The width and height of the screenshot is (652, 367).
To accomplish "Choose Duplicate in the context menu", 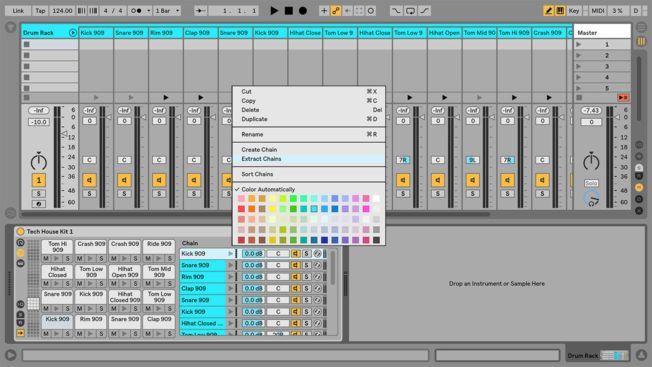I will [309, 119].
